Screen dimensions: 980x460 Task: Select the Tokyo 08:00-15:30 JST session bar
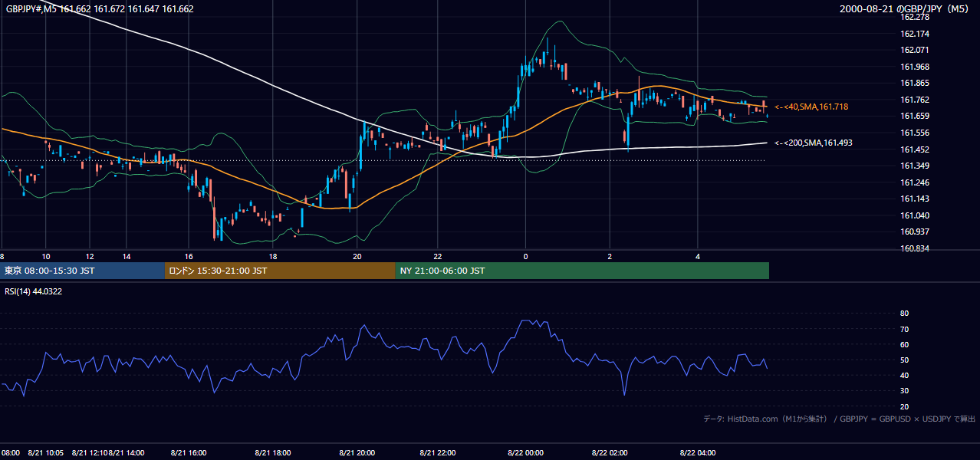pyautogui.click(x=83, y=271)
